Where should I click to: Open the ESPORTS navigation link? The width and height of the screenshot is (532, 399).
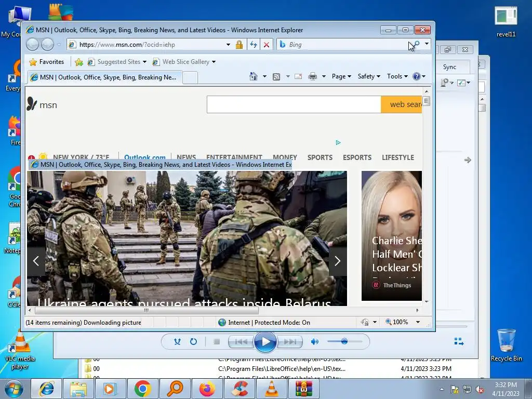tap(357, 157)
